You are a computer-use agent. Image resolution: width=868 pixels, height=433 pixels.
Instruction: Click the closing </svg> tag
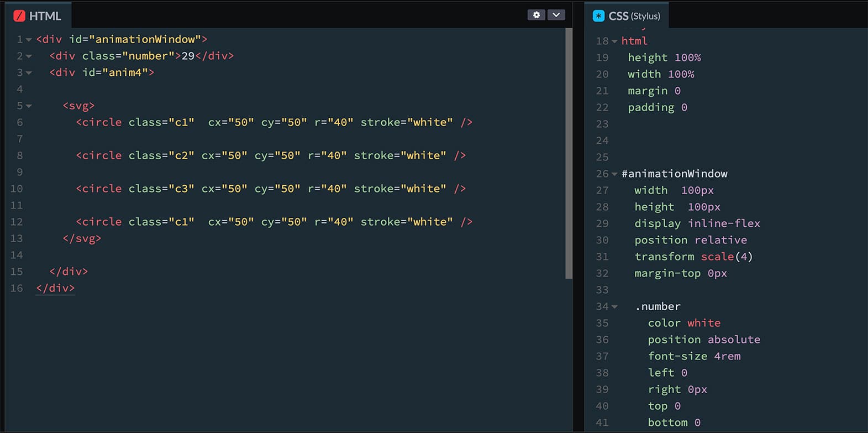click(x=82, y=238)
